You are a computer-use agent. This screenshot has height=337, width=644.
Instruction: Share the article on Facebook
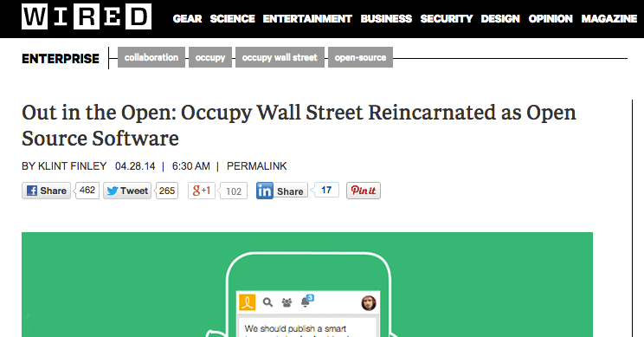(x=47, y=191)
